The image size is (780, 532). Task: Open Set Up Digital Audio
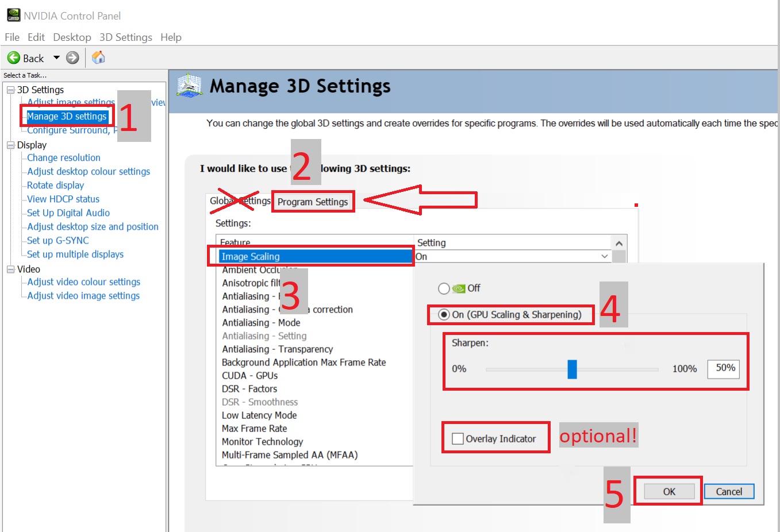(x=68, y=213)
